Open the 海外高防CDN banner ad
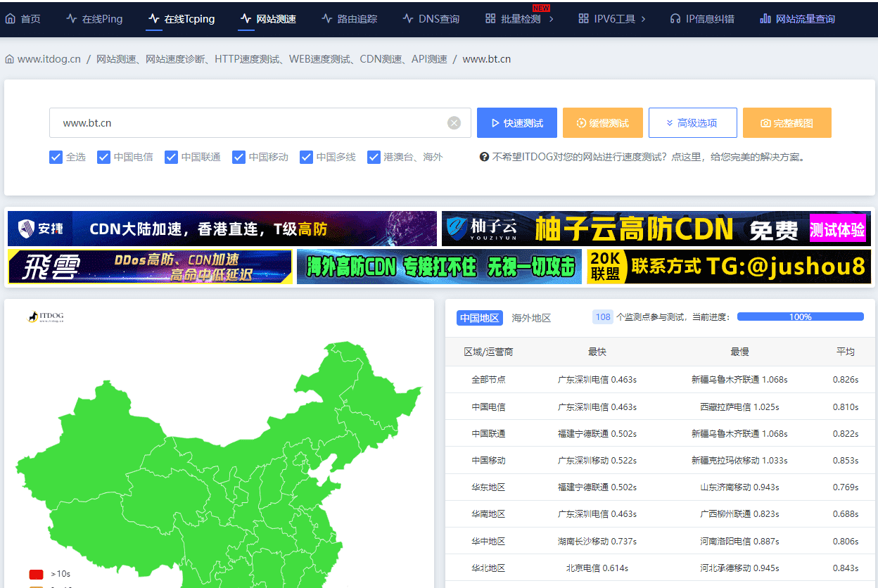 coord(439,267)
